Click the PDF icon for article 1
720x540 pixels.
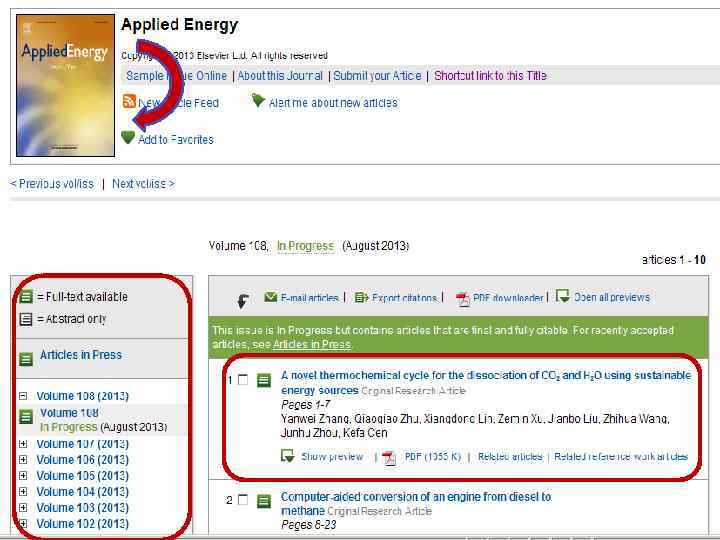coord(389,457)
